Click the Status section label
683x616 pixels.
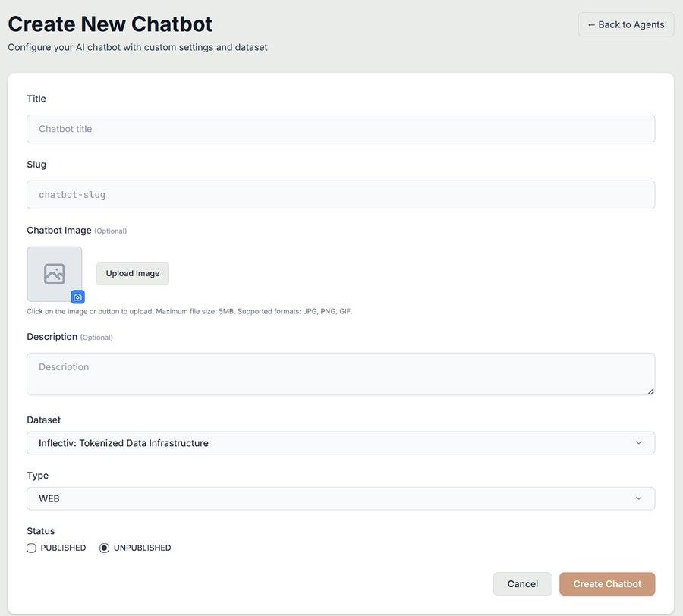[41, 531]
